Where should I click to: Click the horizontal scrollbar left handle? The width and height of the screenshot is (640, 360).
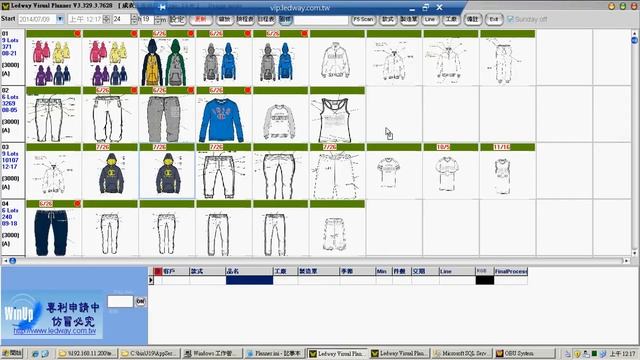point(13,260)
